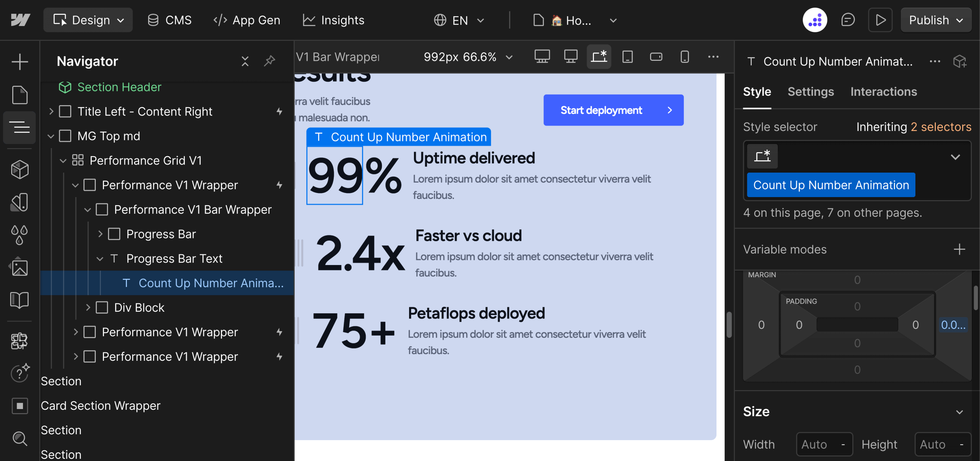Collapse the MG Top md node
This screenshot has width=980, height=461.
click(x=51, y=136)
